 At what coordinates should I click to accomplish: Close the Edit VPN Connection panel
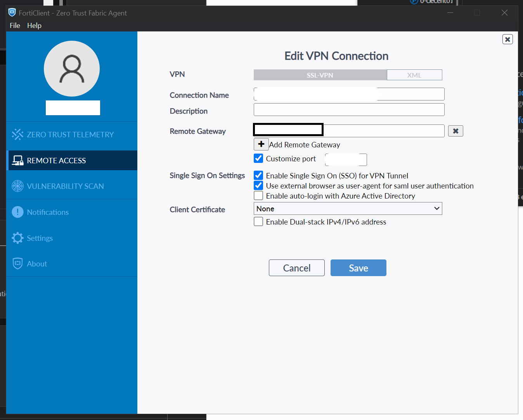507,39
